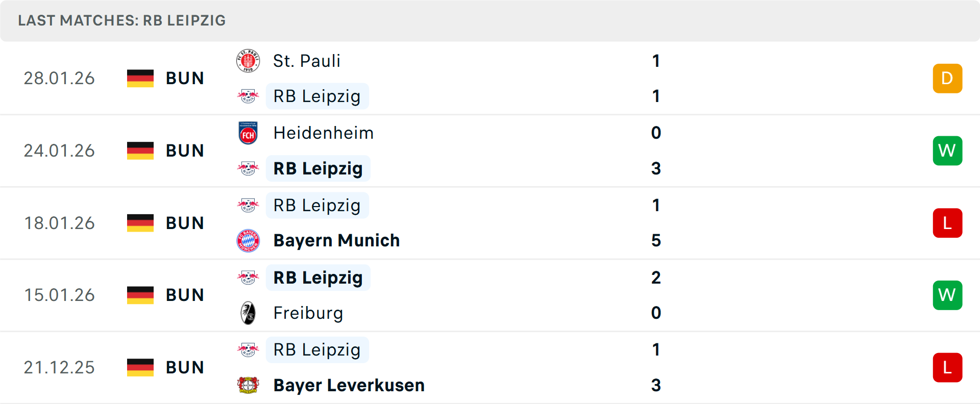Click the Heidenheim club crest

[x=248, y=133]
